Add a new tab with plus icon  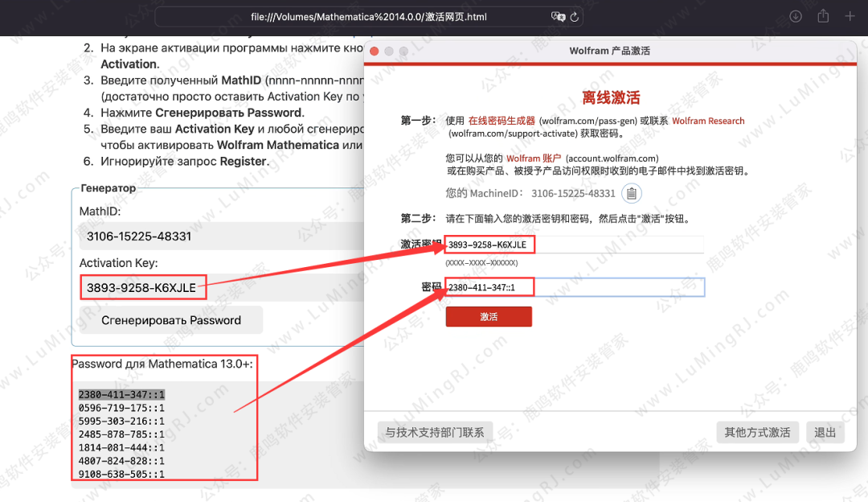[x=850, y=17]
